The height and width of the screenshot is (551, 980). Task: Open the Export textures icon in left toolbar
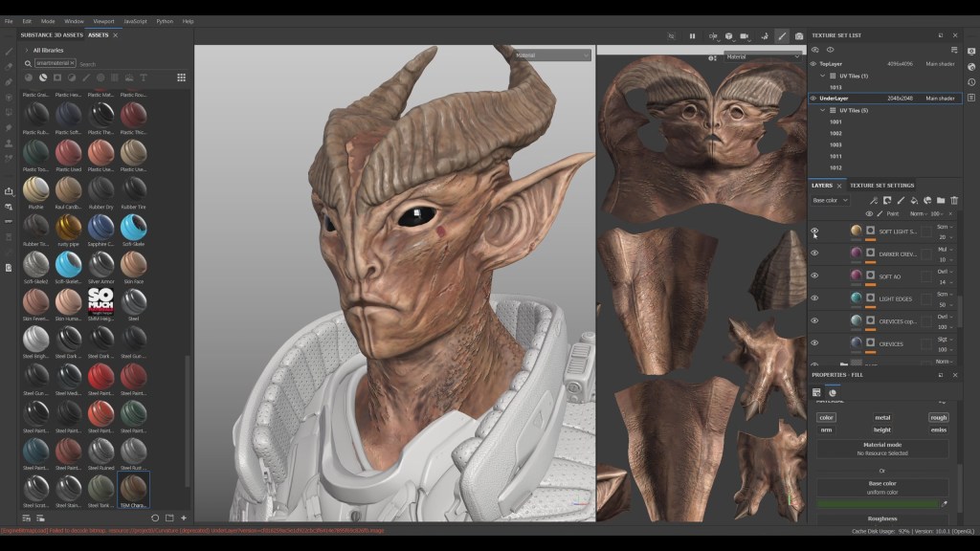point(9,191)
